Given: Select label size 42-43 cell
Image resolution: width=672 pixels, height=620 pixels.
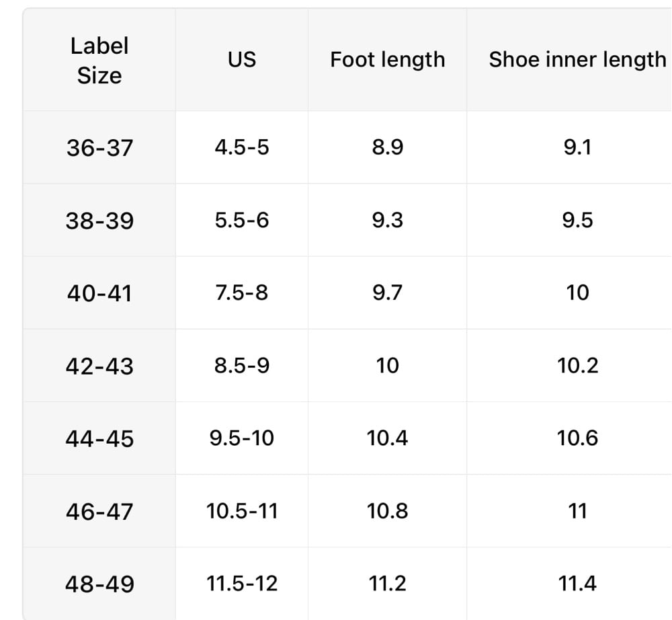Looking at the screenshot, I should click(99, 366).
